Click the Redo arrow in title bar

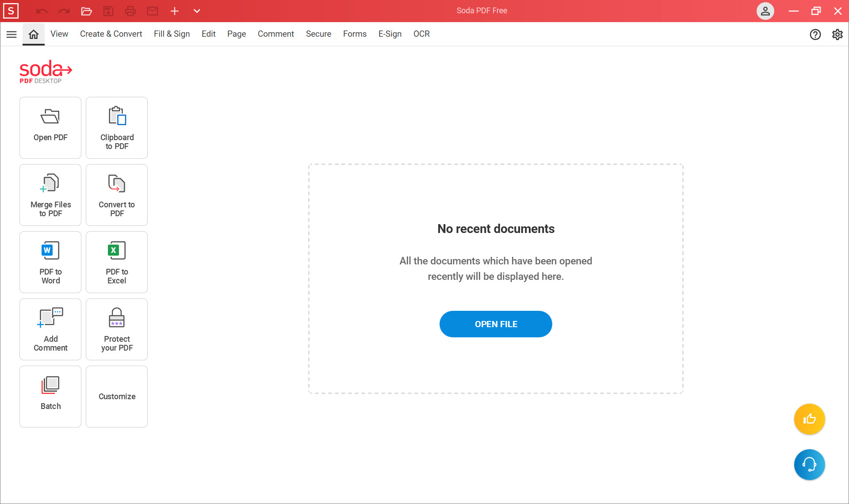(x=64, y=11)
